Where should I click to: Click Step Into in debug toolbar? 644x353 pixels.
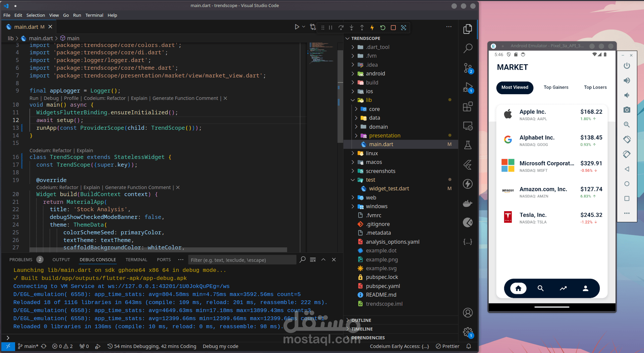point(352,27)
